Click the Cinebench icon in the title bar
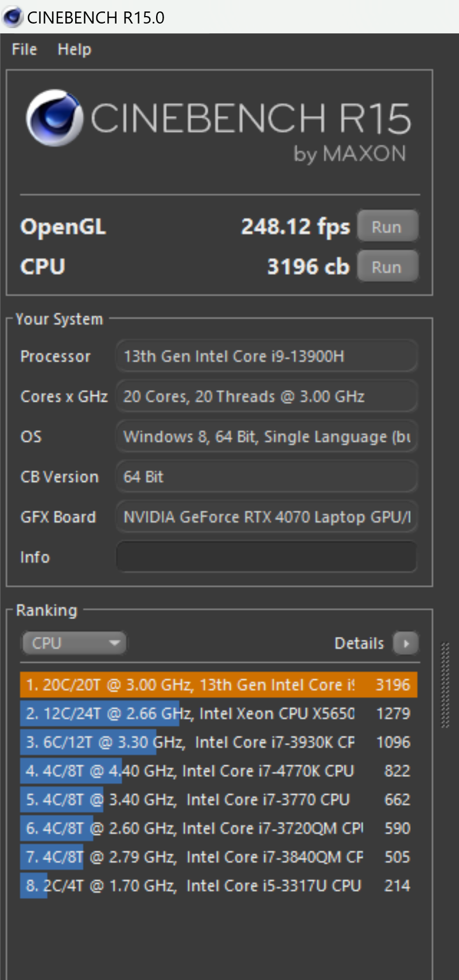This screenshot has width=459, height=980. pyautogui.click(x=13, y=17)
